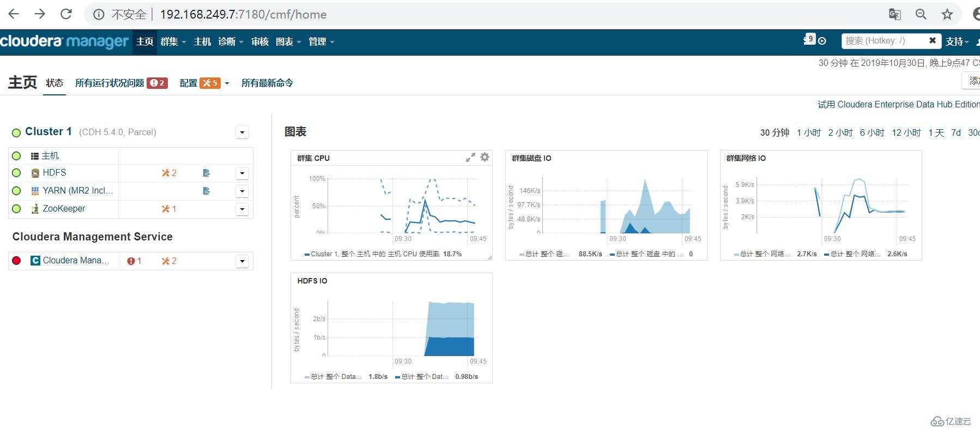
Task: Bookmark this page with star icon
Action: 947,15
